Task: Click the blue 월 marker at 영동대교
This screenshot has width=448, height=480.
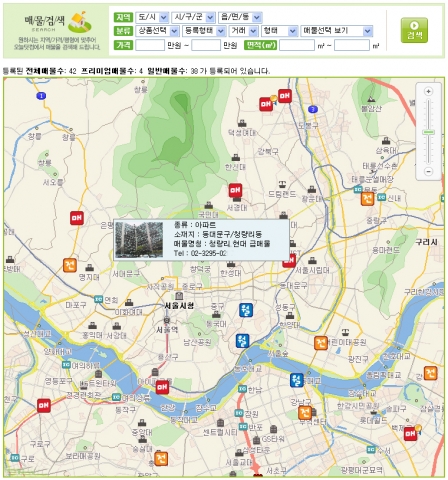Action: 296,380
